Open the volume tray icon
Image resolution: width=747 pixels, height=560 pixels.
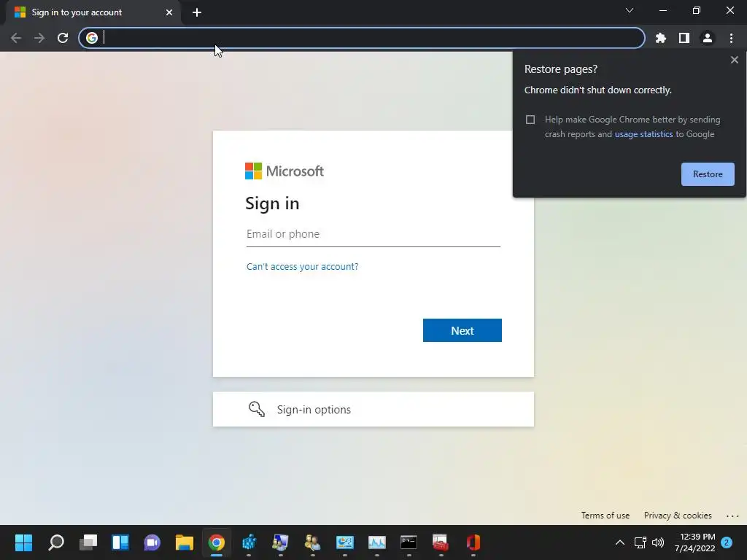pos(658,542)
